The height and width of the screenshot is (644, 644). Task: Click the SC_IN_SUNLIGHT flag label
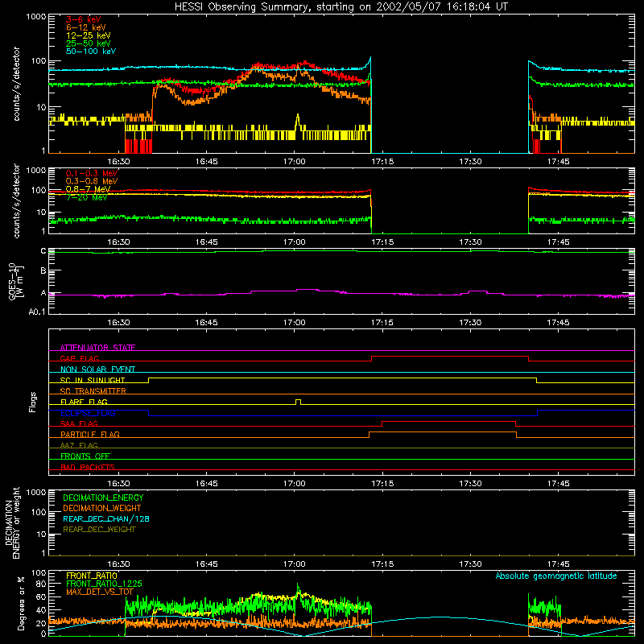pyautogui.click(x=93, y=380)
